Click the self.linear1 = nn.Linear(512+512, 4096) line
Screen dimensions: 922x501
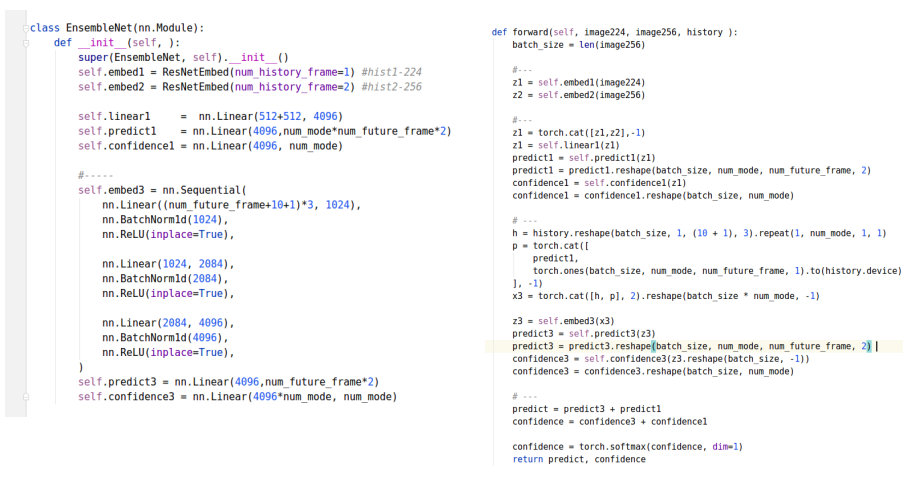click(x=211, y=116)
